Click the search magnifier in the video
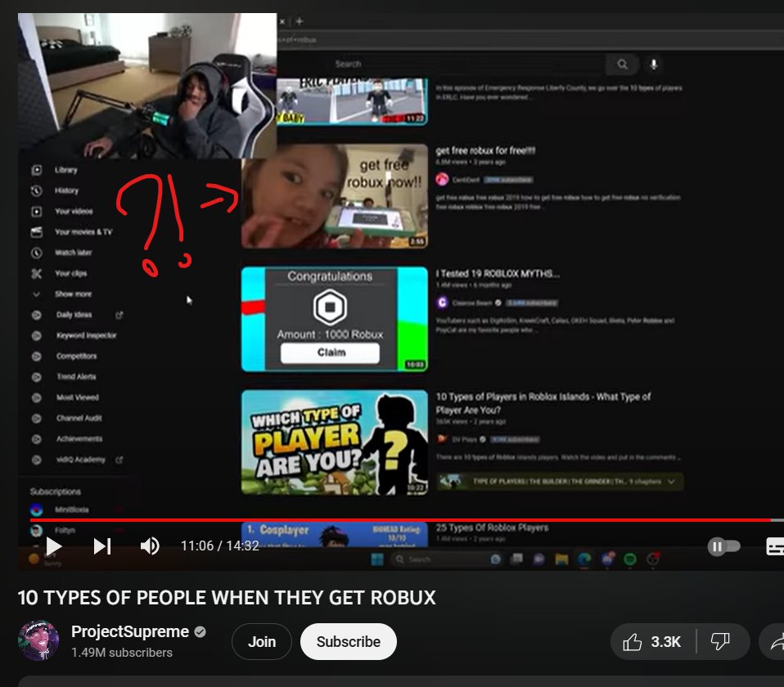 (622, 64)
